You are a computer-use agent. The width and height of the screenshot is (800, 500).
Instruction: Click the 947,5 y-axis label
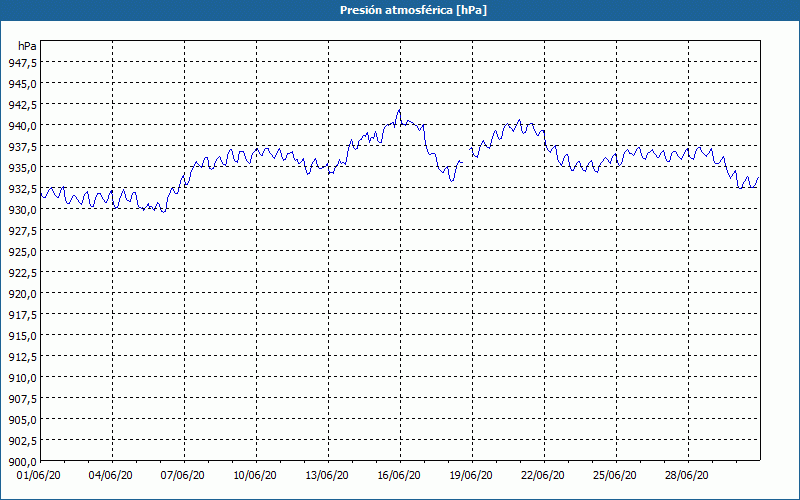point(22,62)
